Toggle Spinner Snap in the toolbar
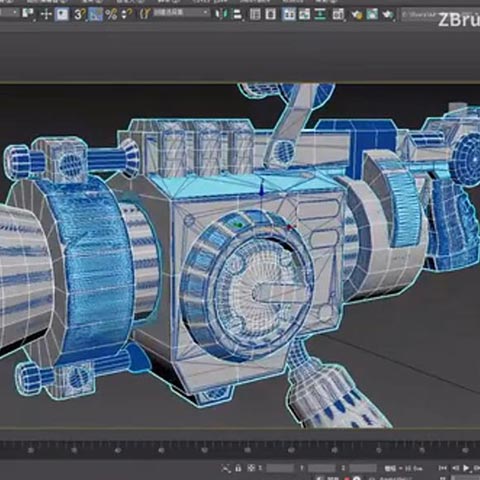 coord(126,14)
